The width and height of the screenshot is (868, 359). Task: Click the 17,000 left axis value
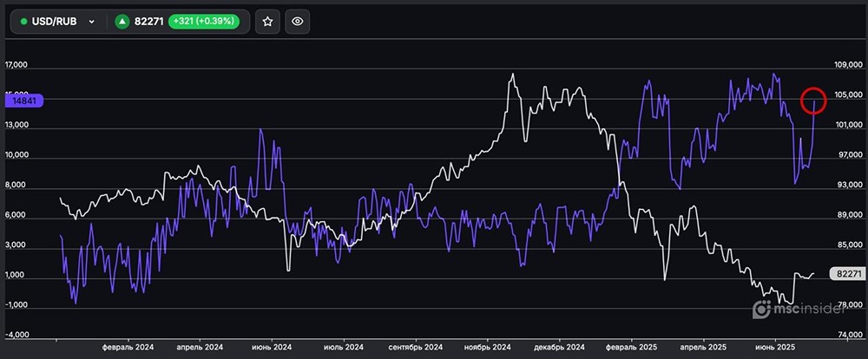click(x=16, y=65)
